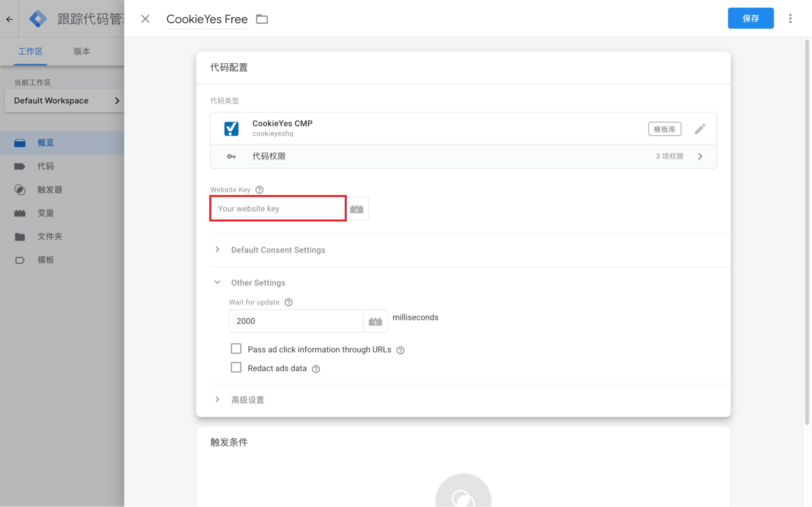Click help icon next to Website Key

pyautogui.click(x=259, y=190)
